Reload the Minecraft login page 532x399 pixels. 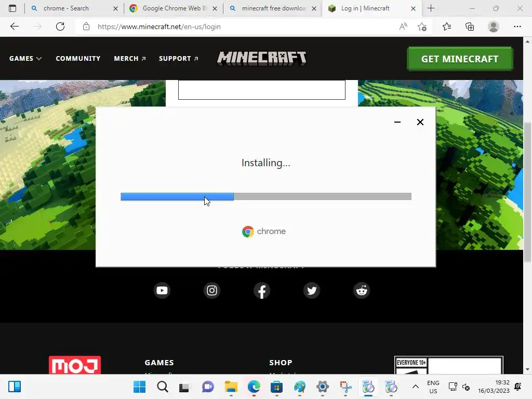point(60,26)
